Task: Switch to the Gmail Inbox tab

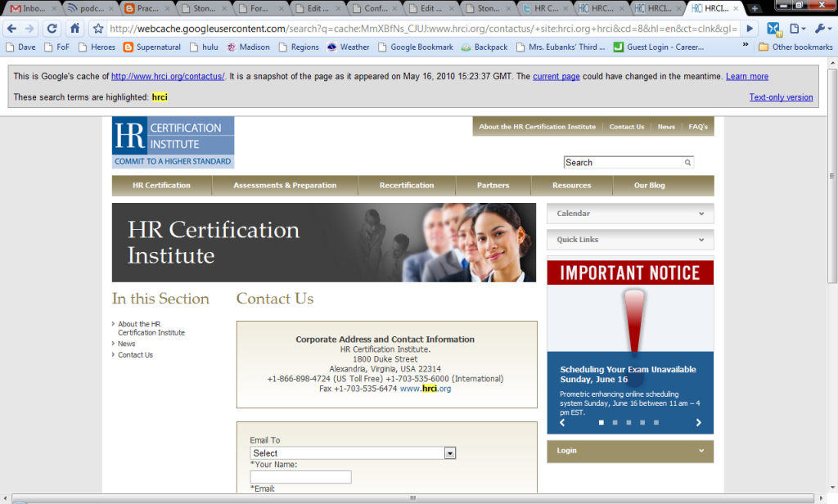Action: pos(32,8)
